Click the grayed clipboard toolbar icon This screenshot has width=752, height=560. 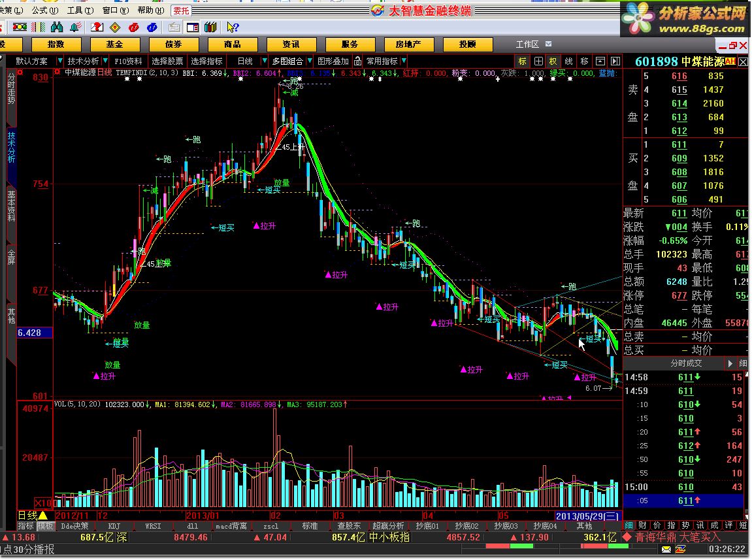point(174,27)
